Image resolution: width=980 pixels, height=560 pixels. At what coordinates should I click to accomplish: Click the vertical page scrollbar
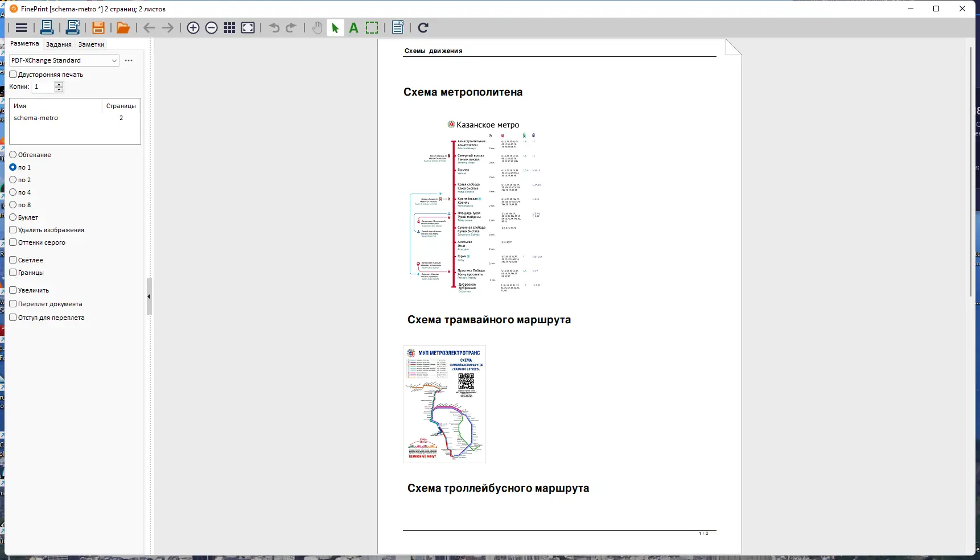(x=971, y=172)
